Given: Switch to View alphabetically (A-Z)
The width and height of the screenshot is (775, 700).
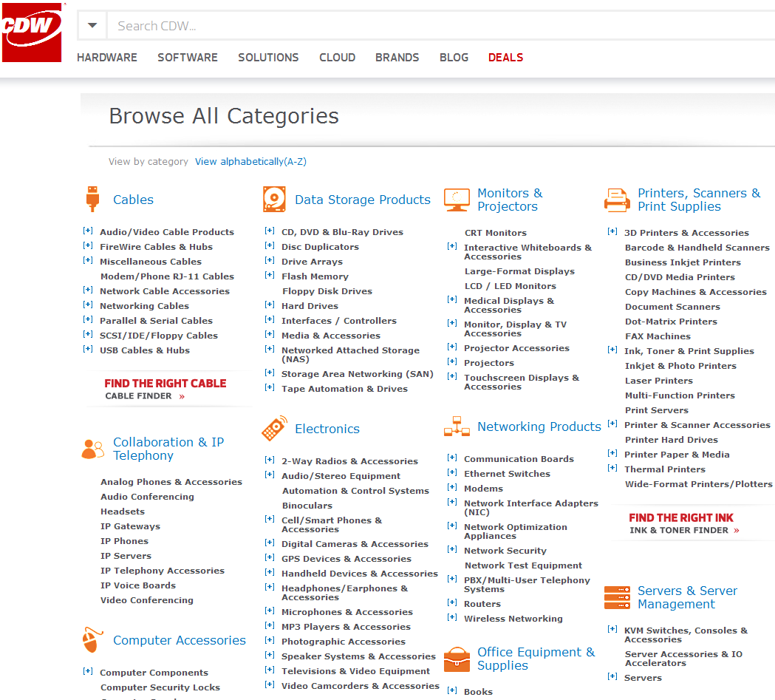Looking at the screenshot, I should pyautogui.click(x=250, y=162).
